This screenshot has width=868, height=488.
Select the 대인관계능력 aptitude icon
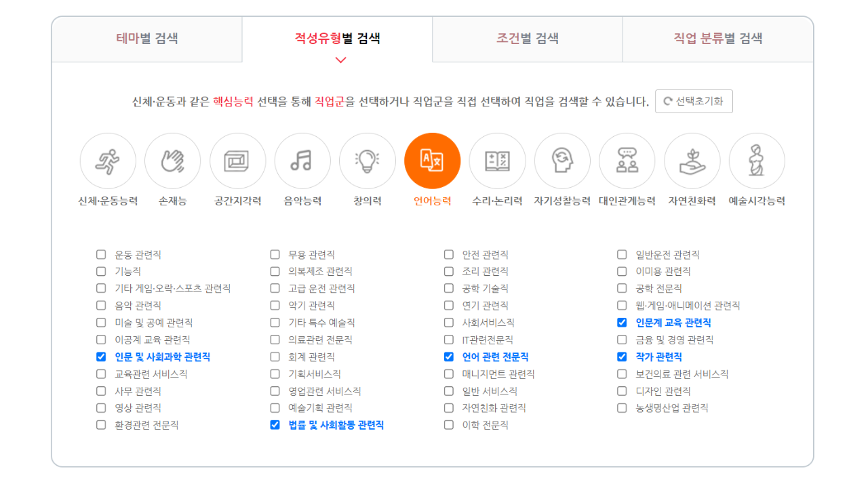point(627,161)
